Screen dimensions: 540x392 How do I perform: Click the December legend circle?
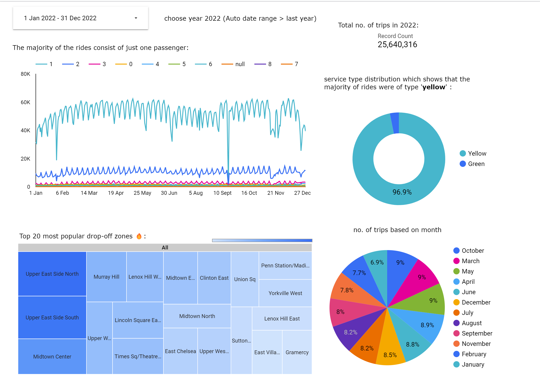tap(456, 302)
